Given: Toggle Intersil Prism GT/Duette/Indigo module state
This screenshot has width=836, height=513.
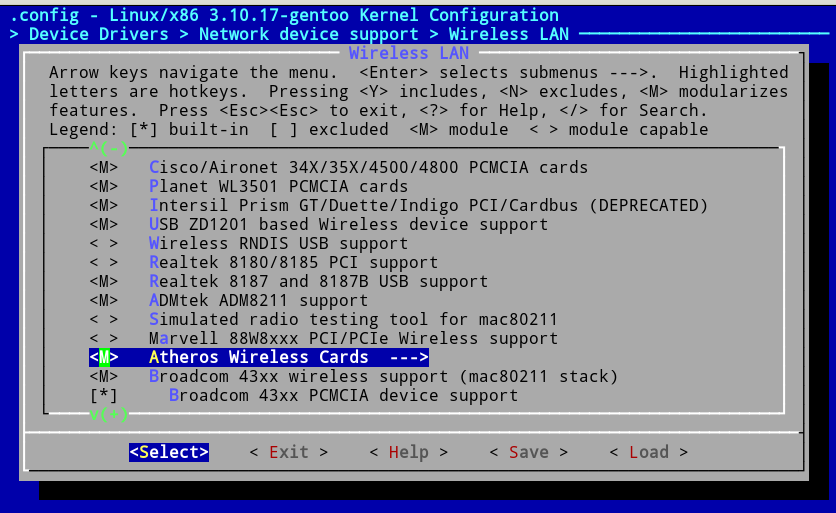Looking at the screenshot, I should pyautogui.click(x=103, y=205).
